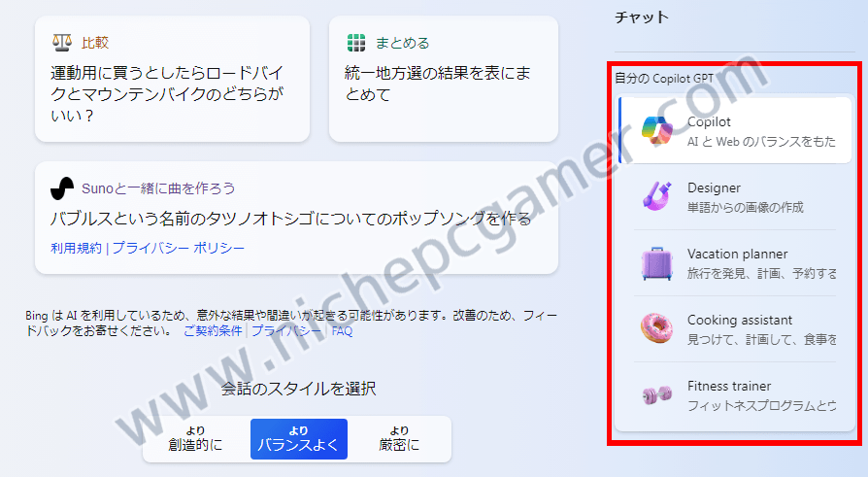Click the dumbbell Fitness trainer icon

tap(657, 395)
